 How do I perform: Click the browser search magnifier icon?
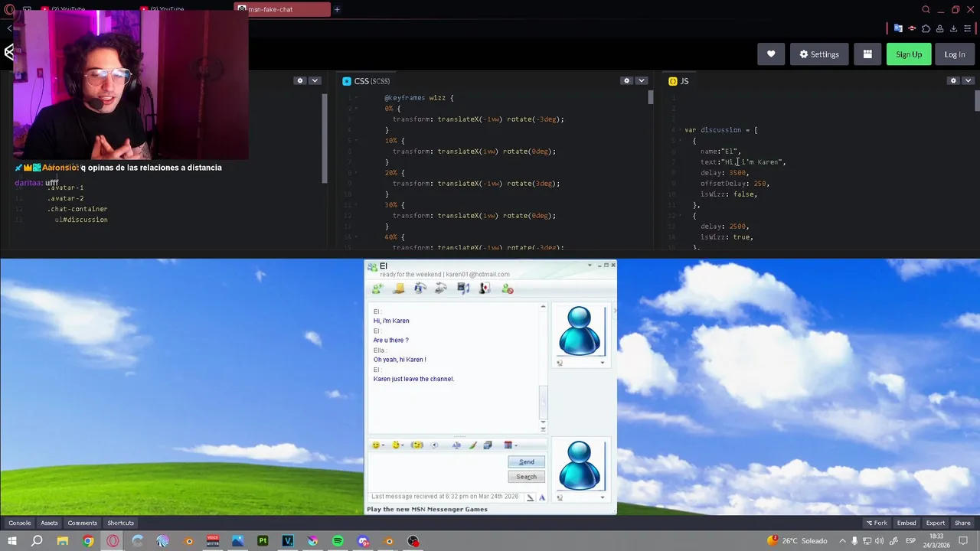pyautogui.click(x=926, y=9)
